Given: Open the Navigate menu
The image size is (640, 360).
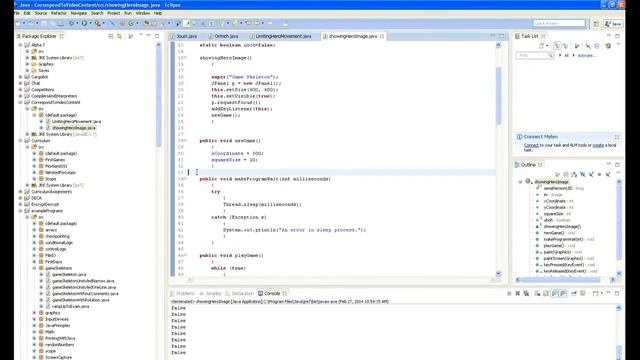Looking at the screenshot, I should pos(79,13).
